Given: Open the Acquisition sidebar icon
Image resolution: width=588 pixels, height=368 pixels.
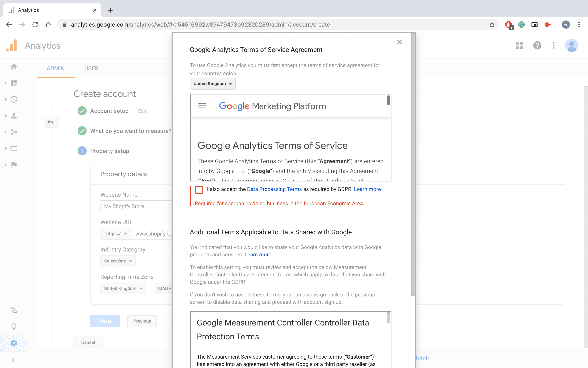Looking at the screenshot, I should pos(14,132).
